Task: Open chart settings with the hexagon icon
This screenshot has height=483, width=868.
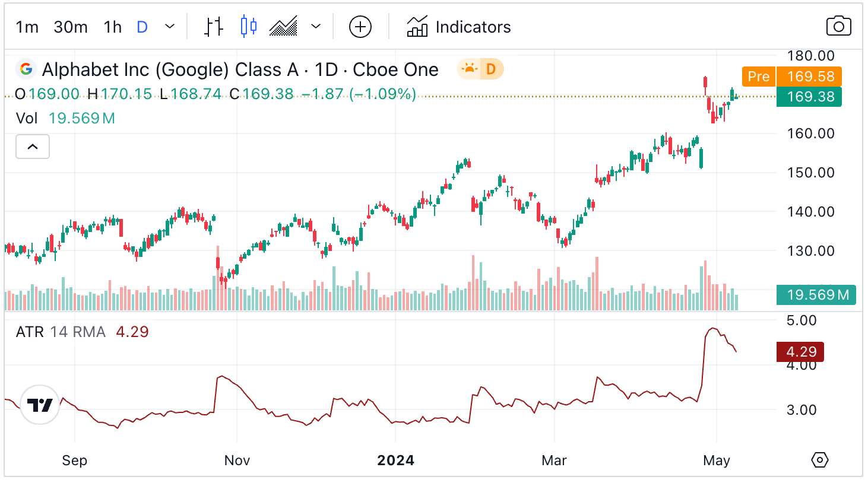Action: (820, 460)
